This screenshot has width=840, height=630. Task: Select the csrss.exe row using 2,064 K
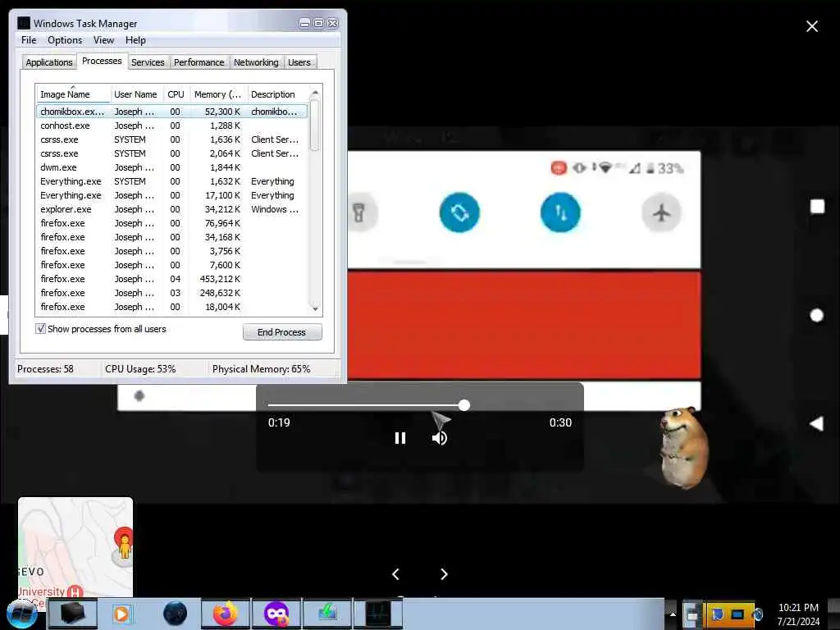pyautogui.click(x=172, y=153)
